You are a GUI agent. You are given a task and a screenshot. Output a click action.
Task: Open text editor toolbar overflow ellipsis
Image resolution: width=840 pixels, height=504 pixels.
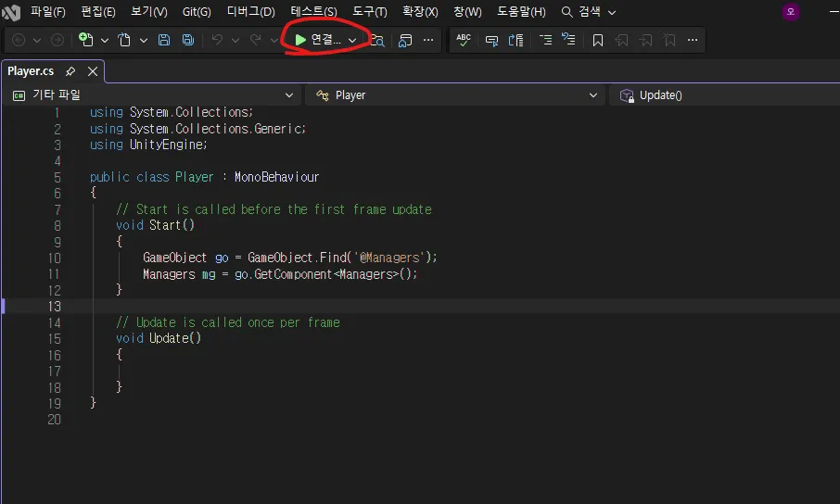693,40
